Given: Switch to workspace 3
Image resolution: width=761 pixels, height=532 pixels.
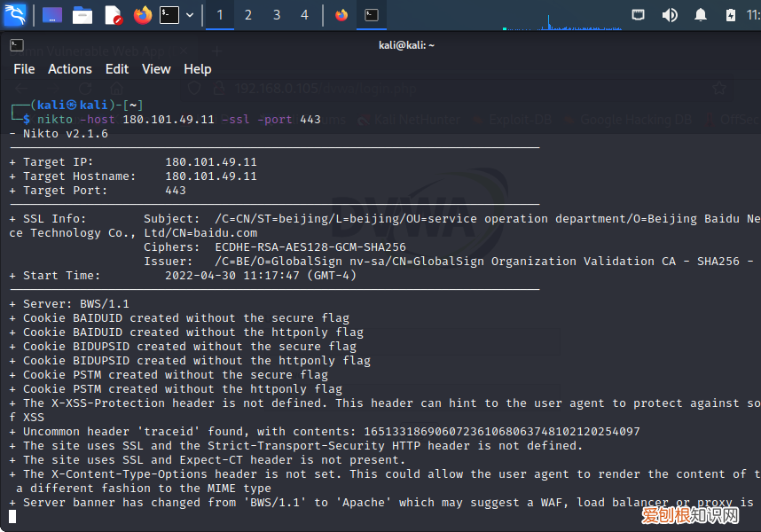Looking at the screenshot, I should (x=277, y=15).
